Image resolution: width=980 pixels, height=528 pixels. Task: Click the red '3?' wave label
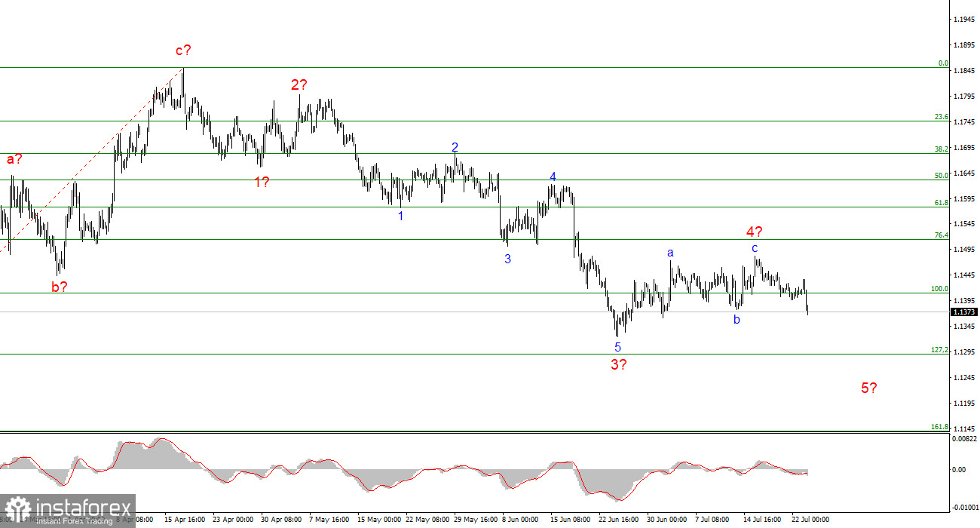click(x=619, y=364)
